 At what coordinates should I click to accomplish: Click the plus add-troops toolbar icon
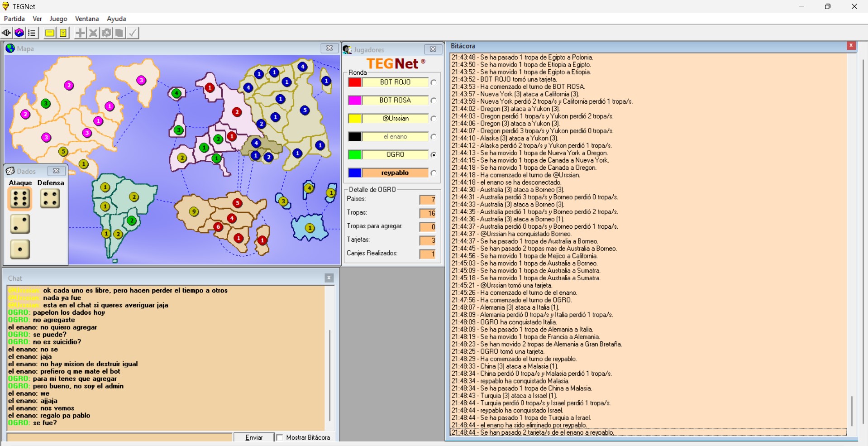click(x=80, y=33)
